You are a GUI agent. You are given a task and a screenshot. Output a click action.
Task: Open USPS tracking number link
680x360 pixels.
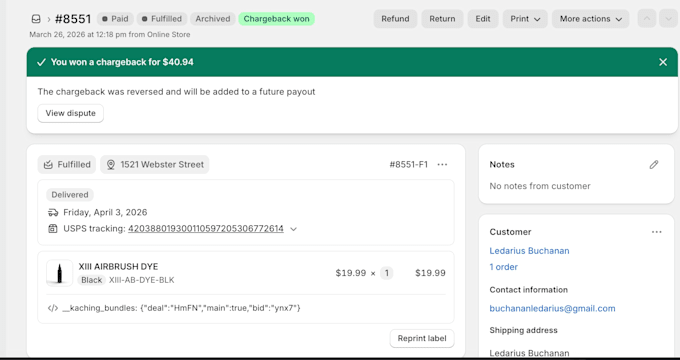click(206, 229)
